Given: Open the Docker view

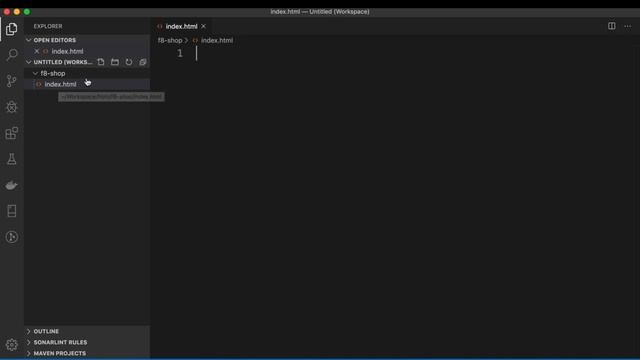Looking at the screenshot, I should pyautogui.click(x=11, y=185).
